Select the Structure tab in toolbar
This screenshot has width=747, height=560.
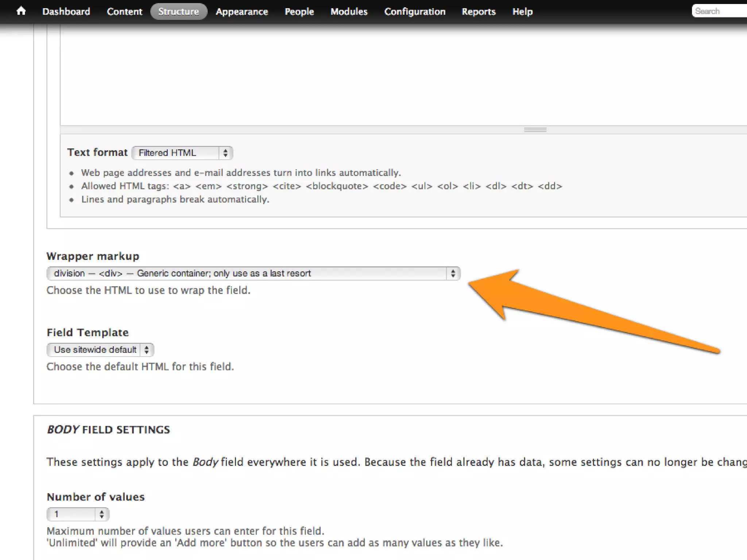tap(178, 12)
